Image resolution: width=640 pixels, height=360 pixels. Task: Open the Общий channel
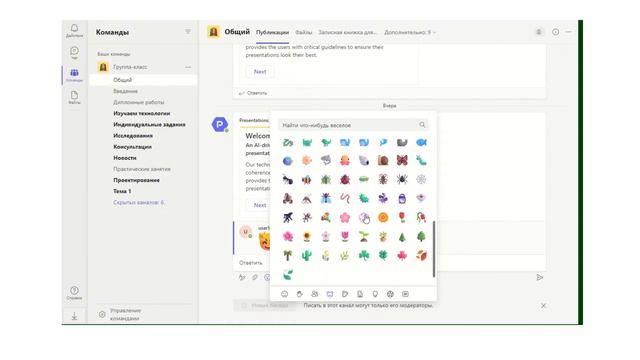(x=143, y=80)
